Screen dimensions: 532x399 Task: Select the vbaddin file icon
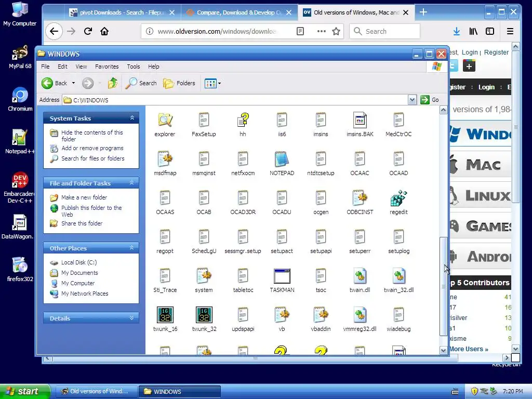[x=321, y=315]
